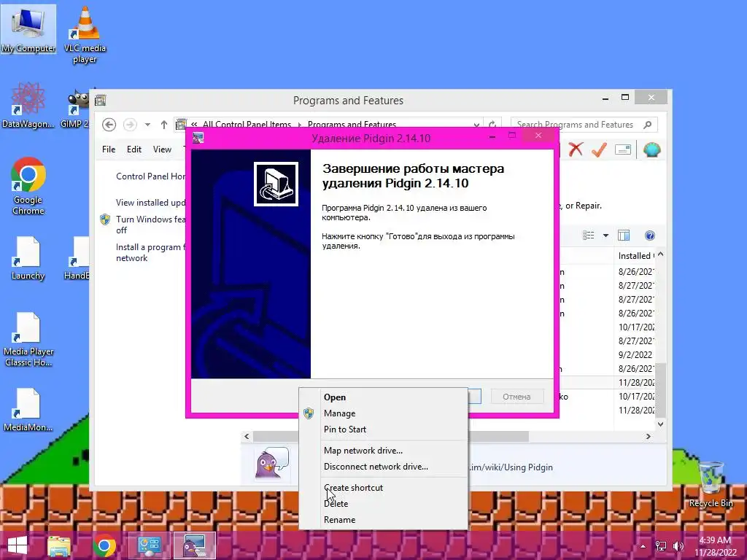Click the Windows Start button
The image size is (747, 560).
(18, 545)
